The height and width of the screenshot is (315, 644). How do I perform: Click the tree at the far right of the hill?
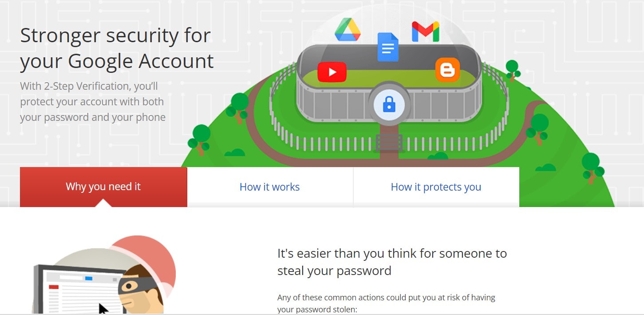592,167
